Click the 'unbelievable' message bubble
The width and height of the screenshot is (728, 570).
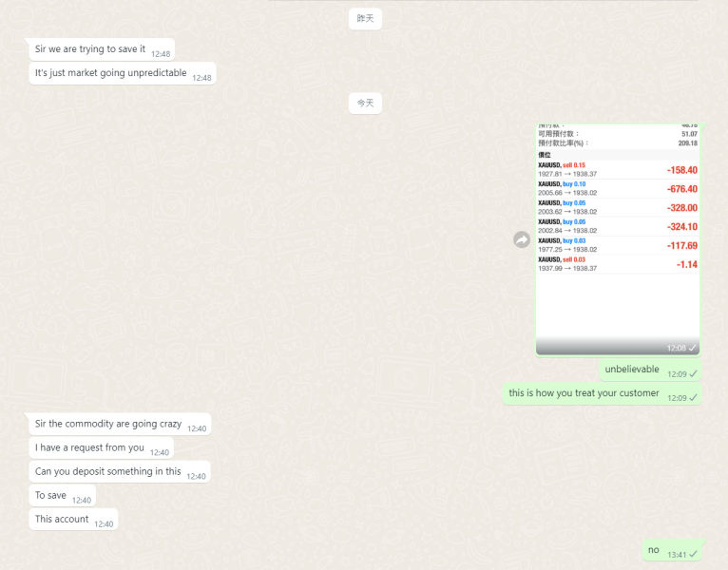click(x=649, y=370)
